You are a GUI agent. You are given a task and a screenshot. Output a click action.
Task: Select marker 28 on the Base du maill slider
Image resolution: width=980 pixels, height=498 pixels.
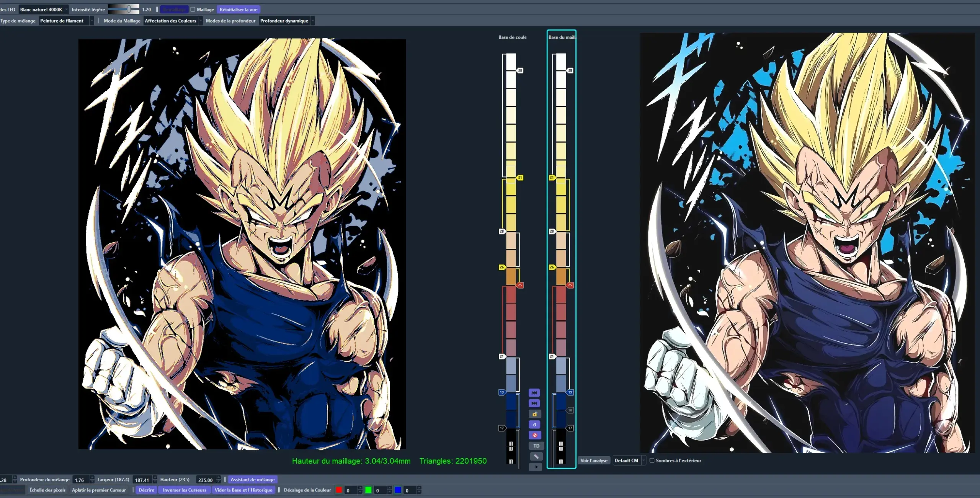[552, 232]
